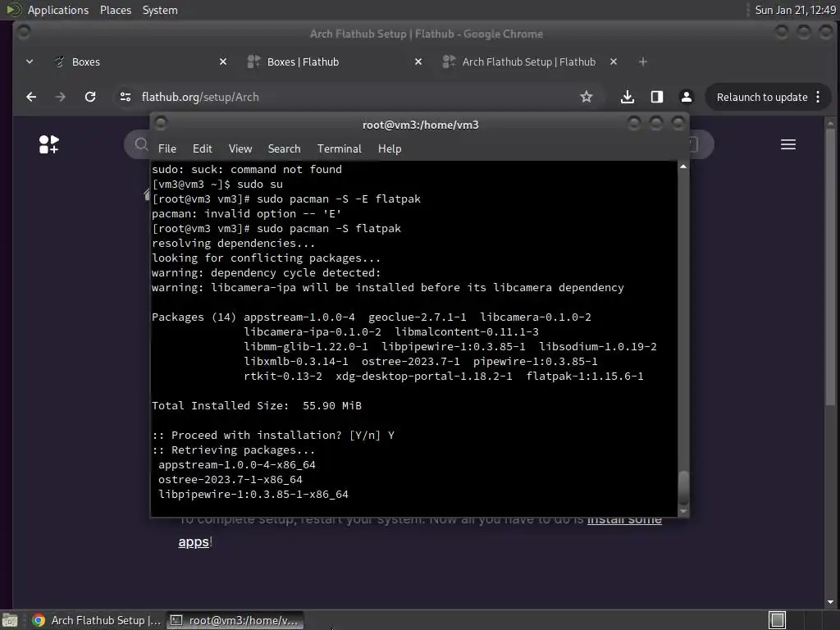Click 'Total Installed Size: 55.90 MiB' line
The image size is (840, 630).
[257, 405]
